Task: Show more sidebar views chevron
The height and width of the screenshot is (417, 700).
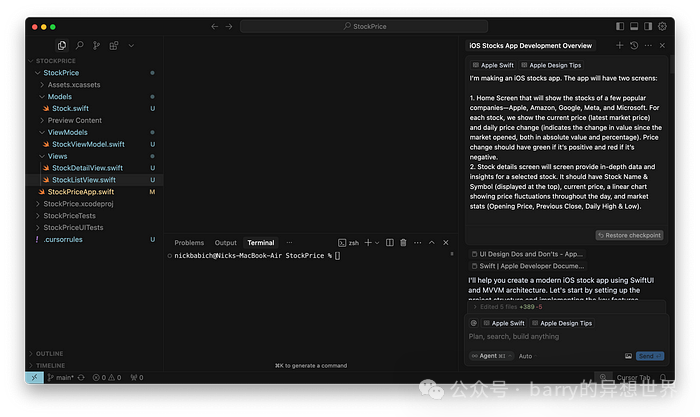Action: [131, 46]
